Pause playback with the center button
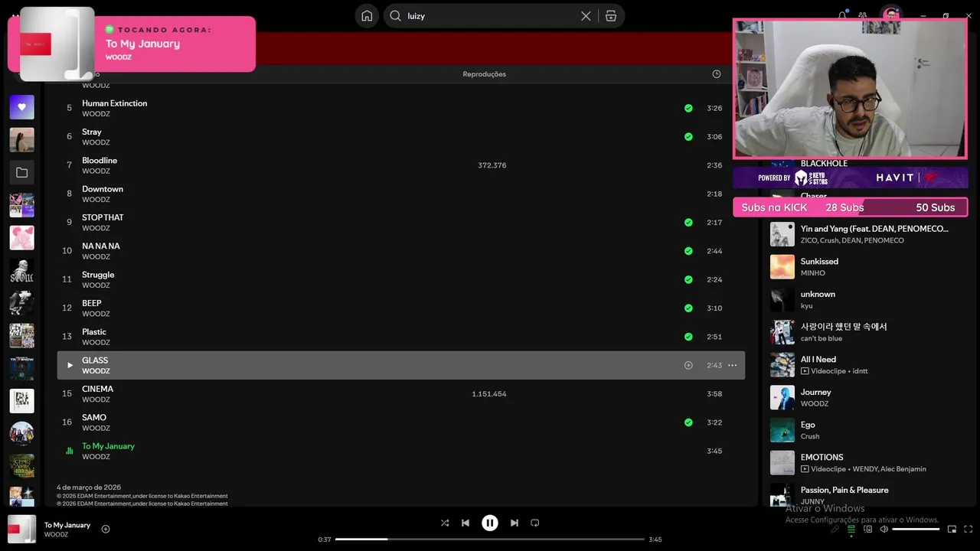This screenshot has height=551, width=980. point(490,523)
